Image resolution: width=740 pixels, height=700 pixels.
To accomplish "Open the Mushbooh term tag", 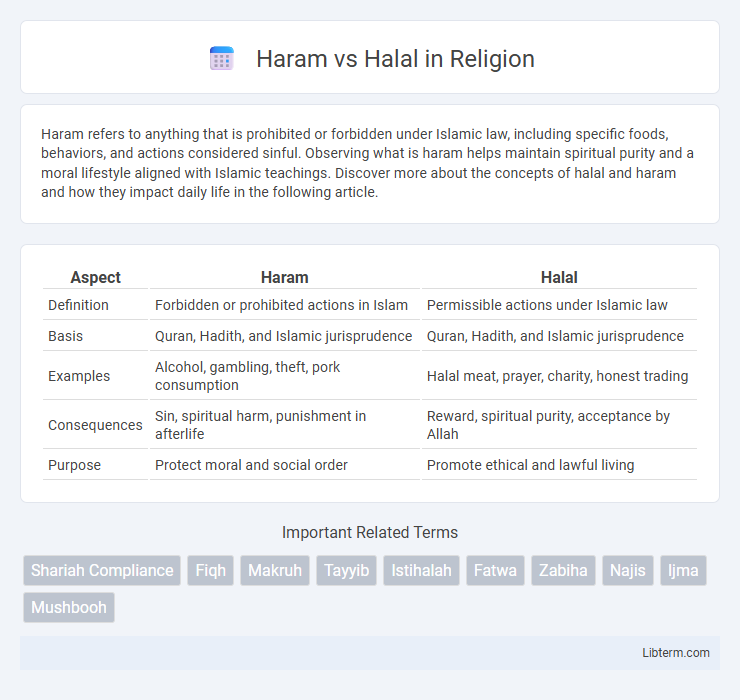I will point(69,607).
